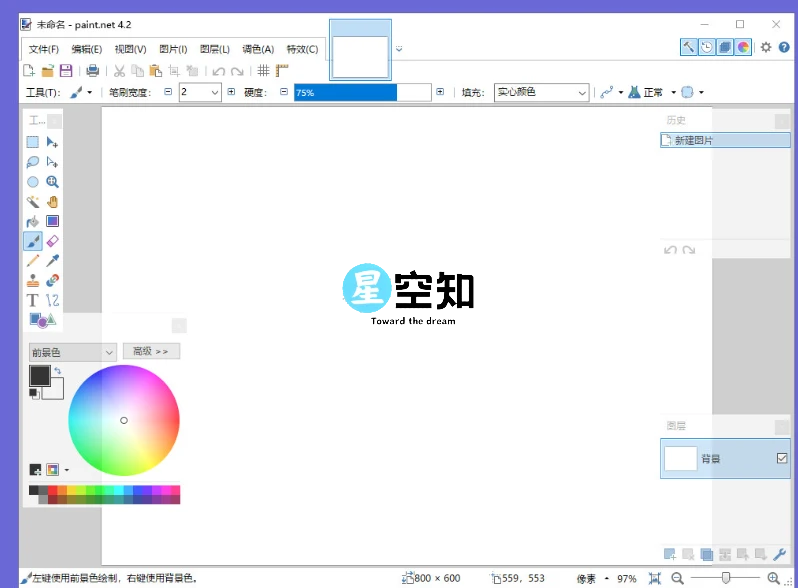Select the Eraser tool
798x588 pixels.
point(52,241)
